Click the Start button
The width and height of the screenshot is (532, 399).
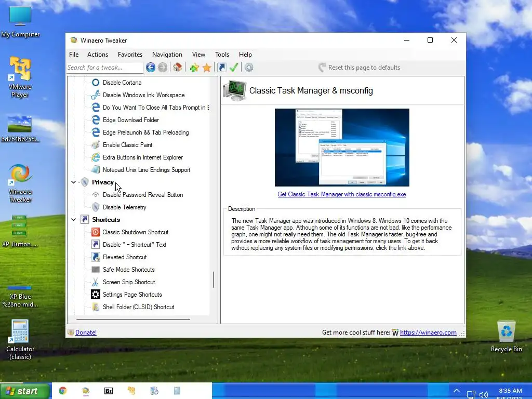click(25, 391)
